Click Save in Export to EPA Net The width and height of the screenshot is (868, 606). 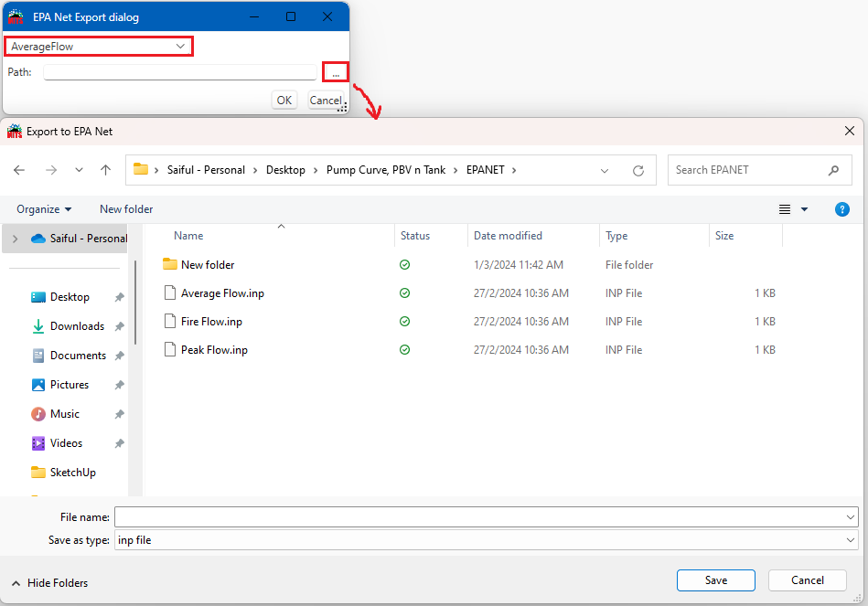[x=716, y=580]
